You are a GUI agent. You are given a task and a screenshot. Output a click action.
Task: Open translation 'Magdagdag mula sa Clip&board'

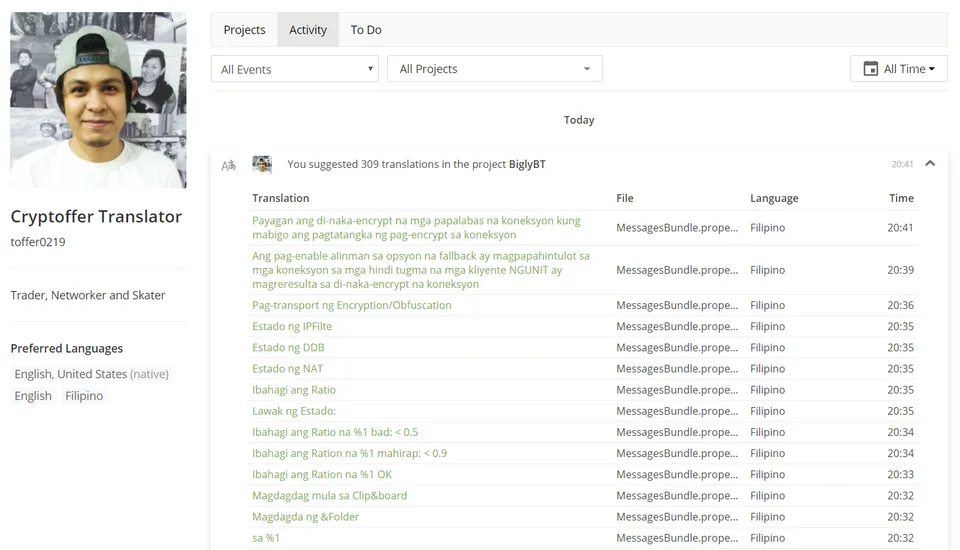click(x=329, y=495)
